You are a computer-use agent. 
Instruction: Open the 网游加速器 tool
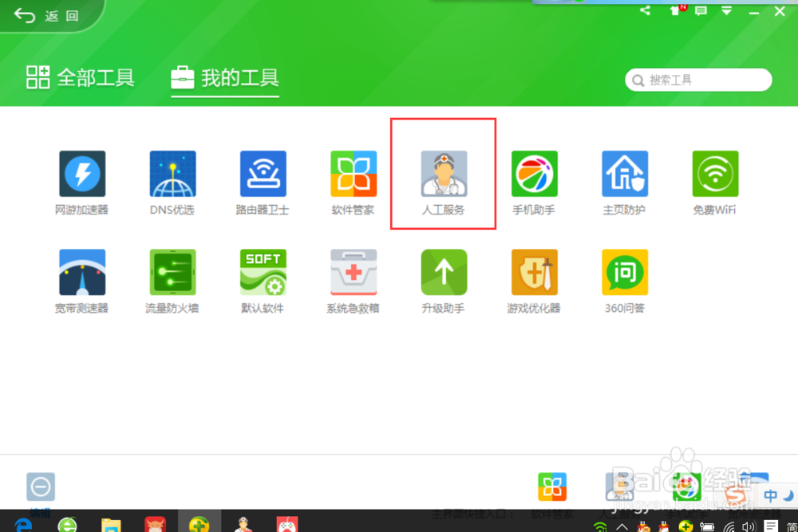click(x=82, y=174)
